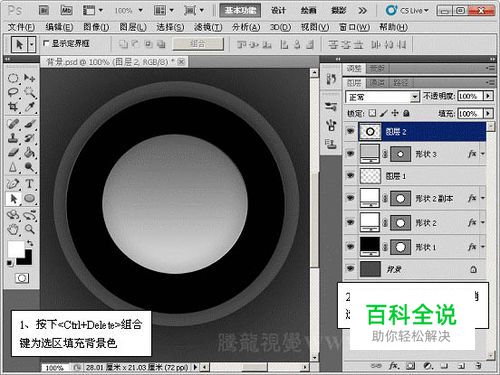
Task: Select the Zoom tool in toolbox
Action: point(30,229)
